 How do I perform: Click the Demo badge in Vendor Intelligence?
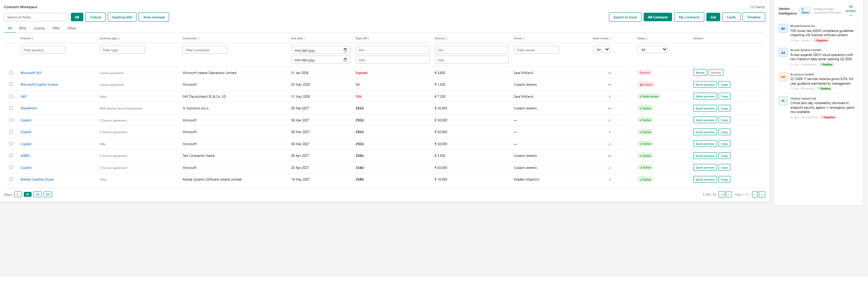[805, 11]
